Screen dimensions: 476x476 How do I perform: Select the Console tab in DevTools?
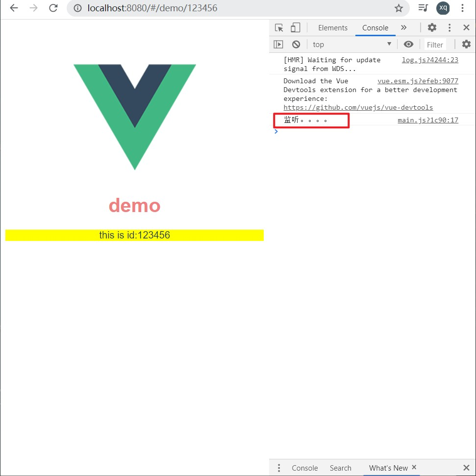tap(375, 27)
